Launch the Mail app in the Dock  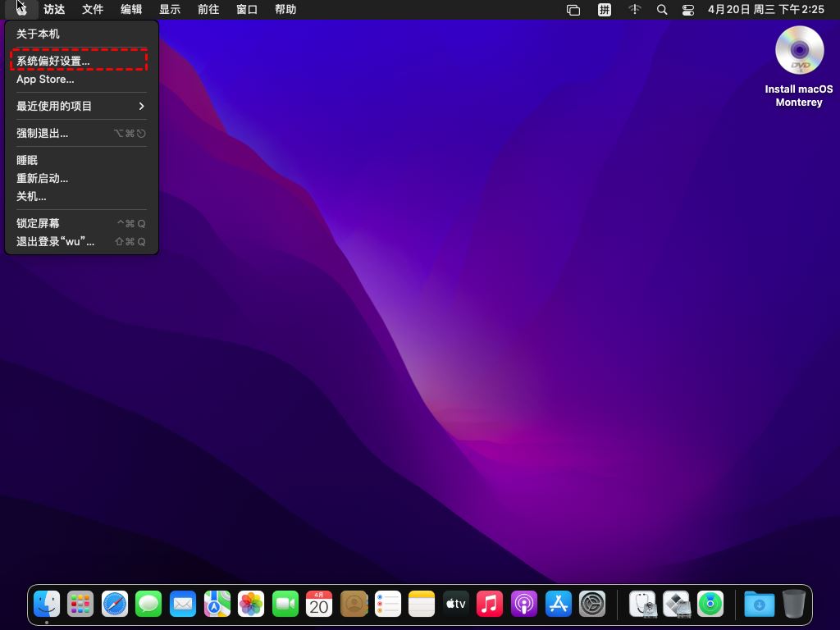tap(183, 605)
